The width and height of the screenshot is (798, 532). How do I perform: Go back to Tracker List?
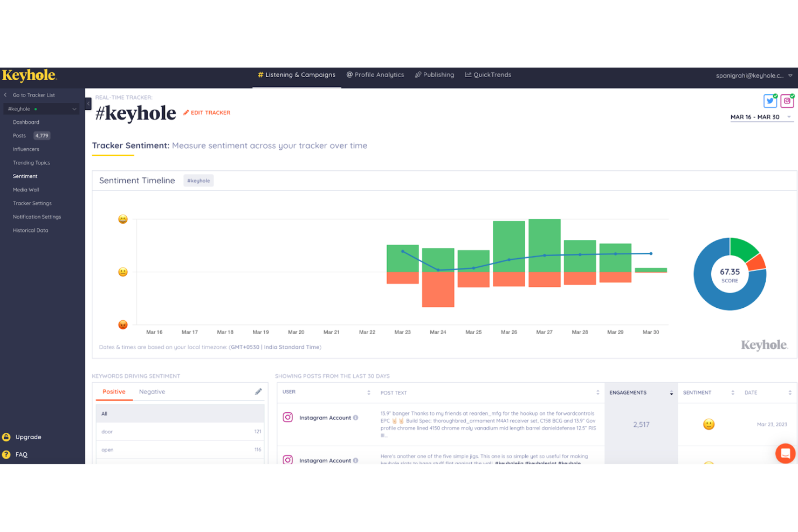tap(30, 95)
